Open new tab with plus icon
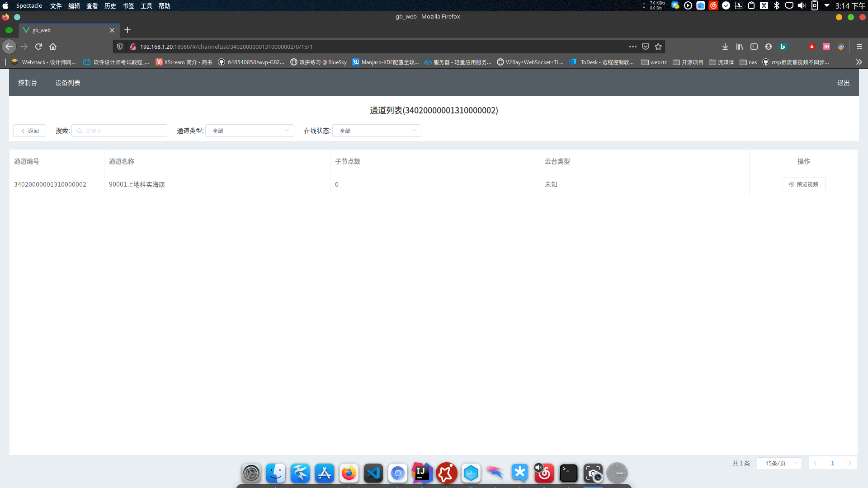The image size is (868, 488). [x=127, y=30]
